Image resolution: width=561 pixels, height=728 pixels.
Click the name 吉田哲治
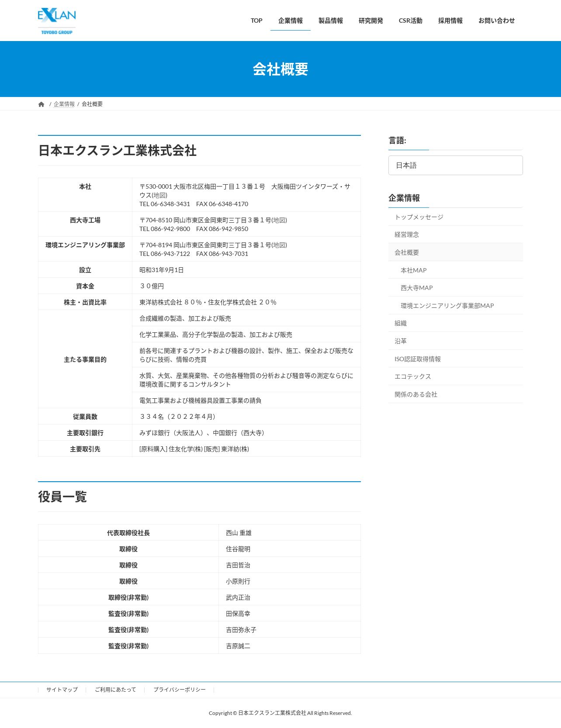(x=238, y=565)
